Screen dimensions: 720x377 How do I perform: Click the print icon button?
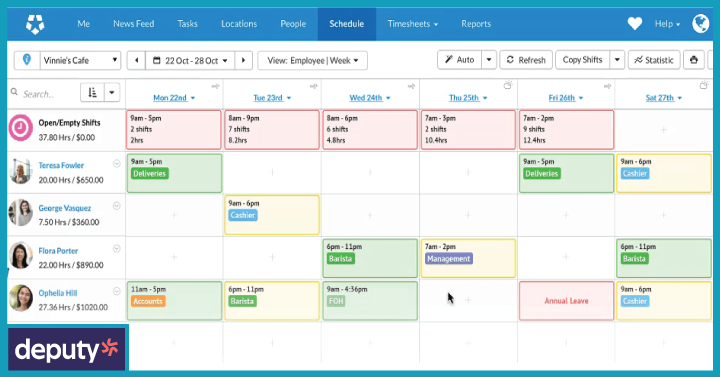[694, 60]
